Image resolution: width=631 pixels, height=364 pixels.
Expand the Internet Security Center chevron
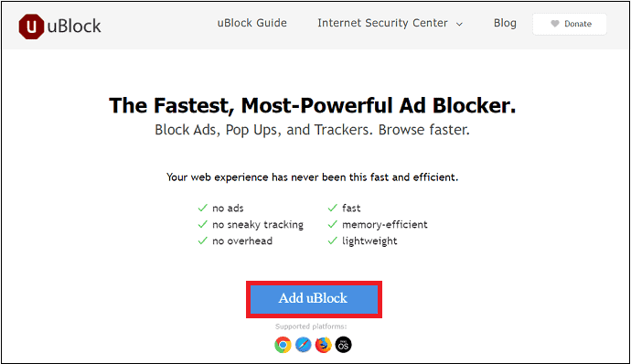(x=459, y=24)
